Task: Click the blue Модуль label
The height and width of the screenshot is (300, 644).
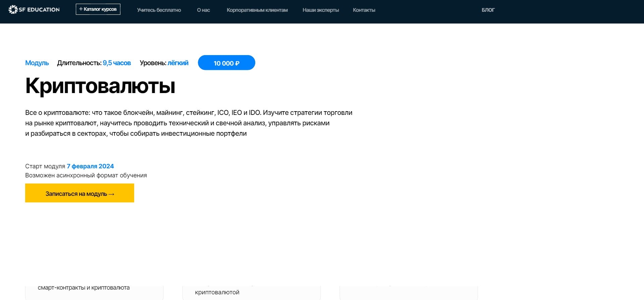Action: [x=37, y=63]
